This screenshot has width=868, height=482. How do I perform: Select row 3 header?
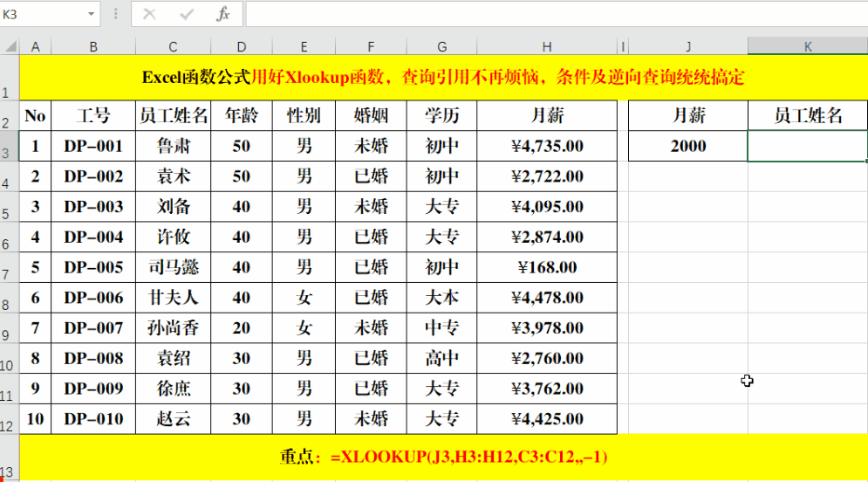pyautogui.click(x=10, y=147)
